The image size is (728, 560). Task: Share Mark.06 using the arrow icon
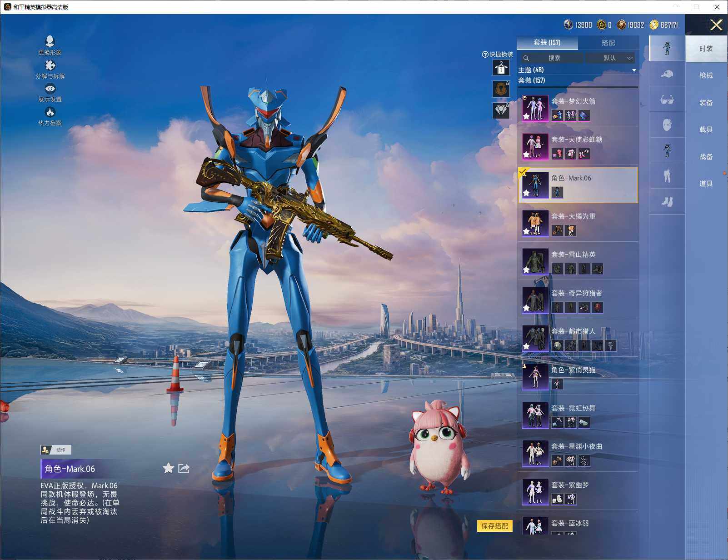(x=184, y=468)
